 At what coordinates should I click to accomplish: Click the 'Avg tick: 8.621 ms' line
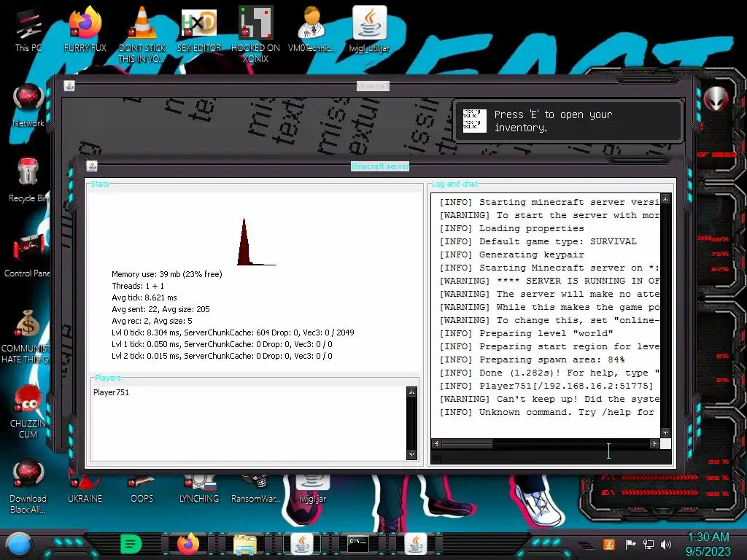click(x=144, y=297)
